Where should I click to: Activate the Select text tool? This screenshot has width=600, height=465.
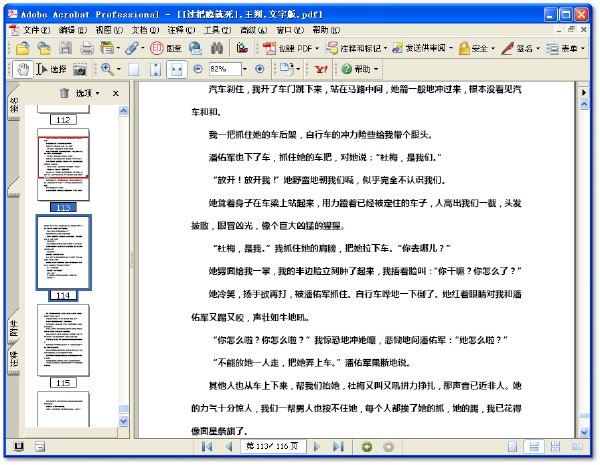51,69
